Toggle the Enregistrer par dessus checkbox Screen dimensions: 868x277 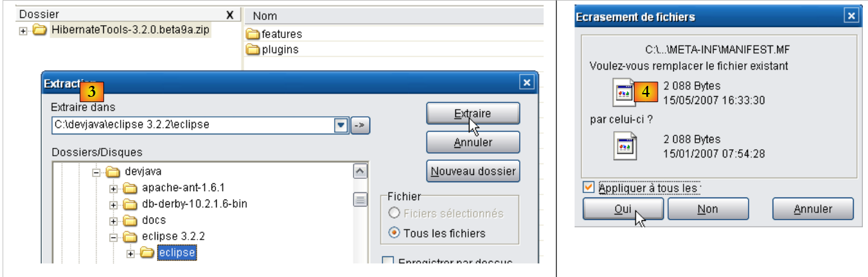tap(388, 262)
